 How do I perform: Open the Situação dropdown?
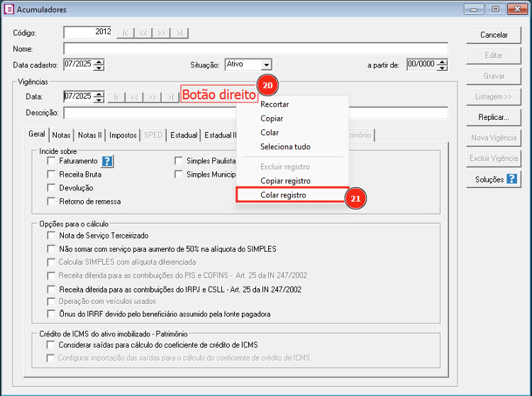(266, 65)
